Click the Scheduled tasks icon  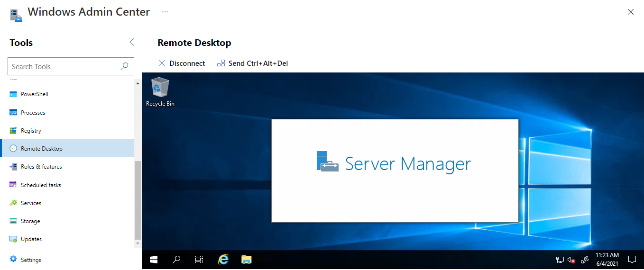pyautogui.click(x=13, y=185)
